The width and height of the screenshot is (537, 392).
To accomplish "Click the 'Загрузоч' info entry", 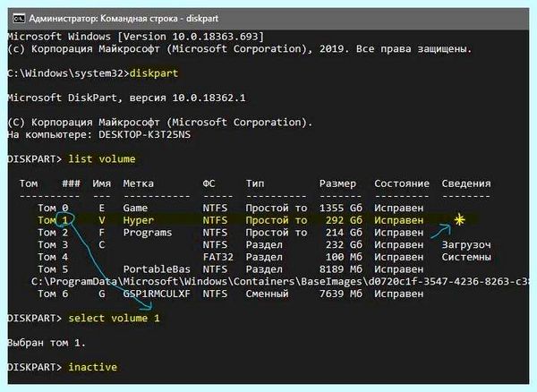I will tap(466, 245).
